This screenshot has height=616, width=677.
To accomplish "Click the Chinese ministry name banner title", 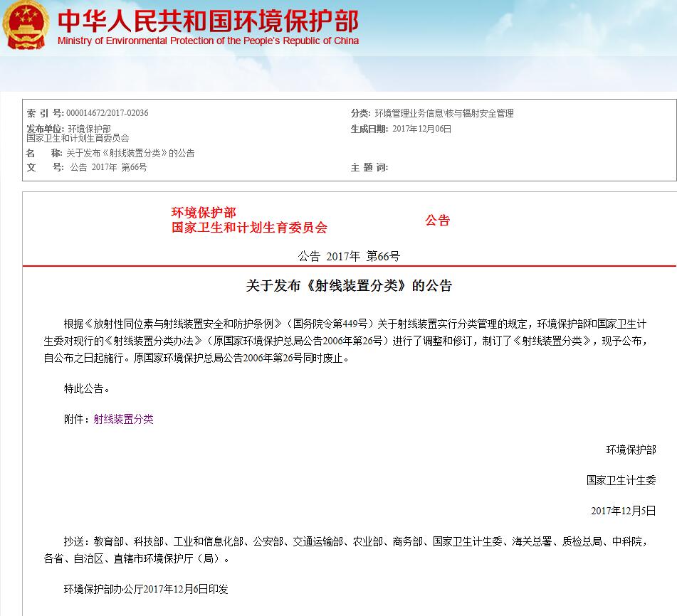I will tap(208, 19).
